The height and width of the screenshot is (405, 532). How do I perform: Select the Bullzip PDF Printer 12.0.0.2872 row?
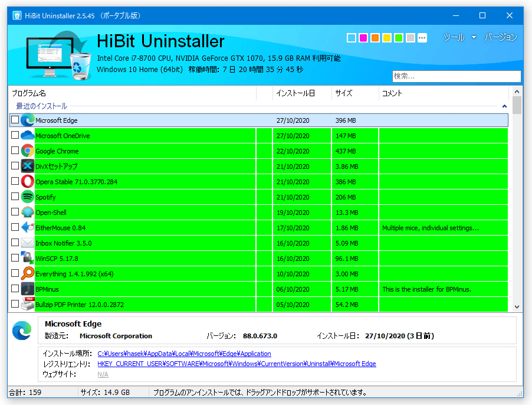258,304
